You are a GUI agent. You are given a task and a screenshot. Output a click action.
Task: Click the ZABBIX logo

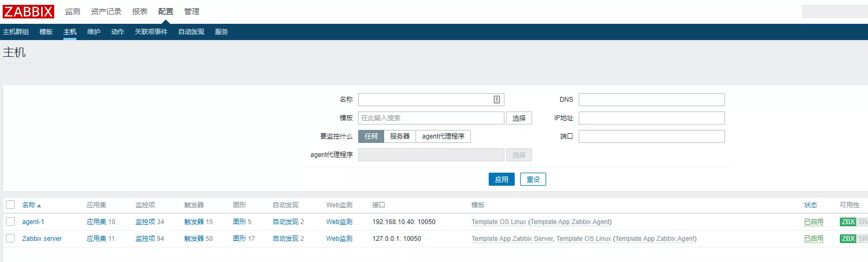pos(29,11)
